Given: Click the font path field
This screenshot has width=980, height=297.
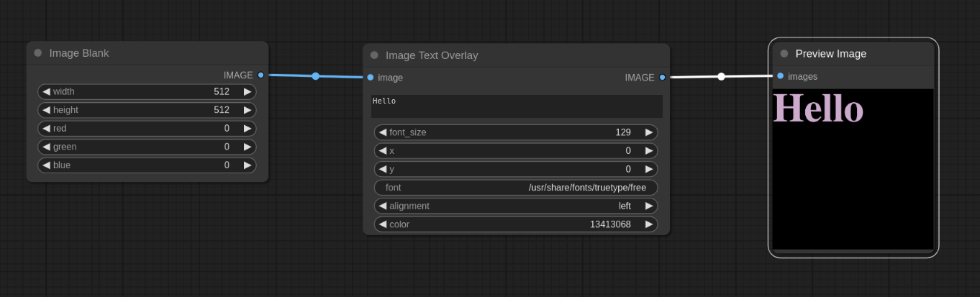Looking at the screenshot, I should 516,188.
